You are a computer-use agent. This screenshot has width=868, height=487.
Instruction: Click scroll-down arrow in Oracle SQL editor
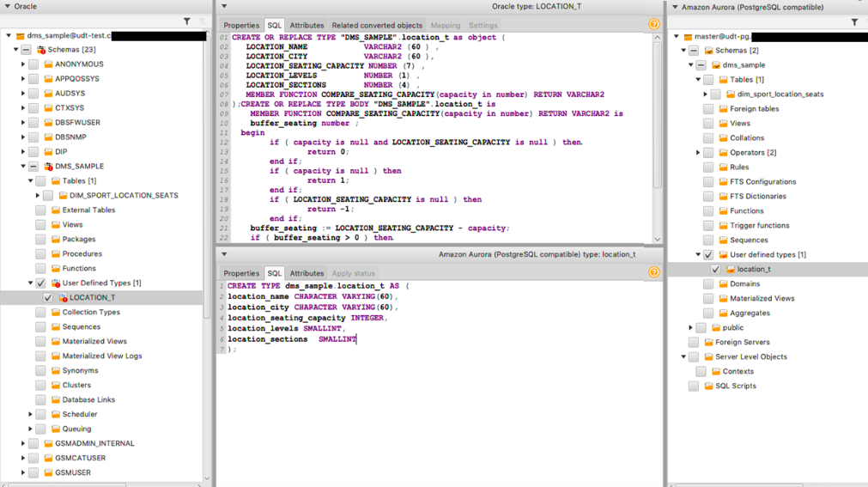[x=657, y=240]
